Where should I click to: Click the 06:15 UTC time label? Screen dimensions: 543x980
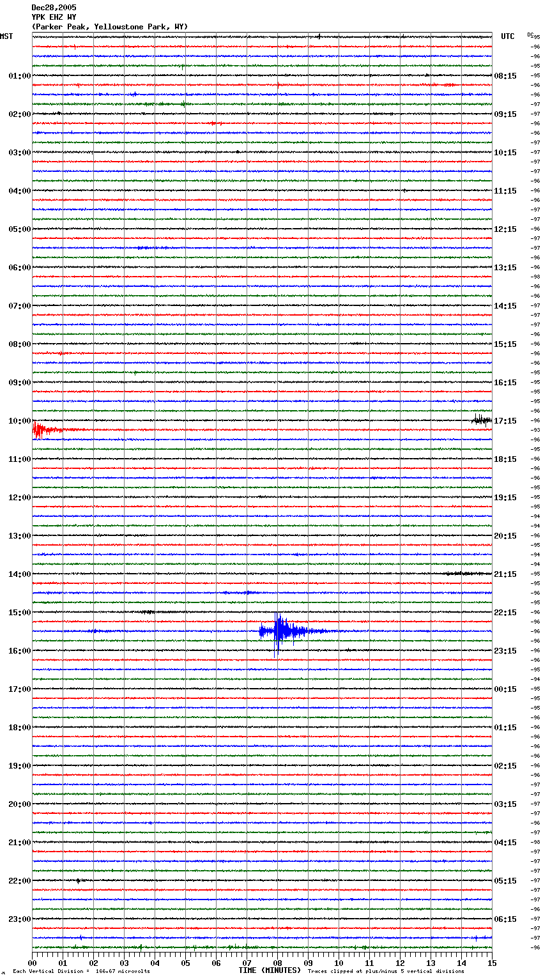505,919
